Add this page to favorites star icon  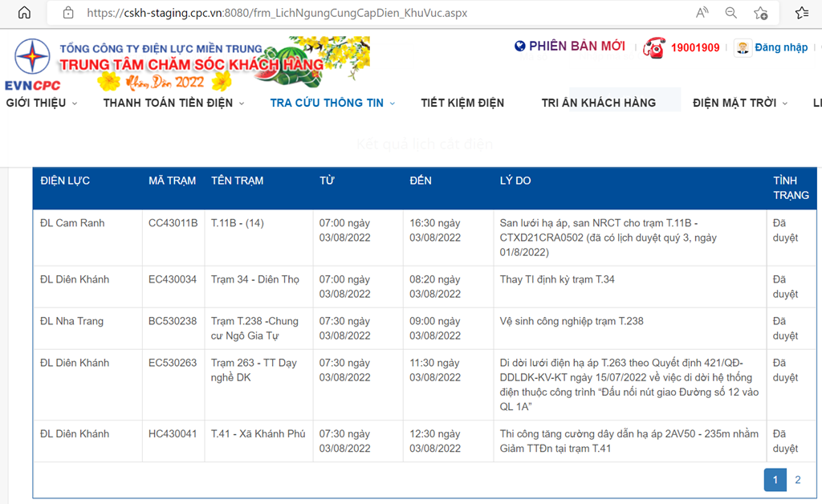(761, 13)
